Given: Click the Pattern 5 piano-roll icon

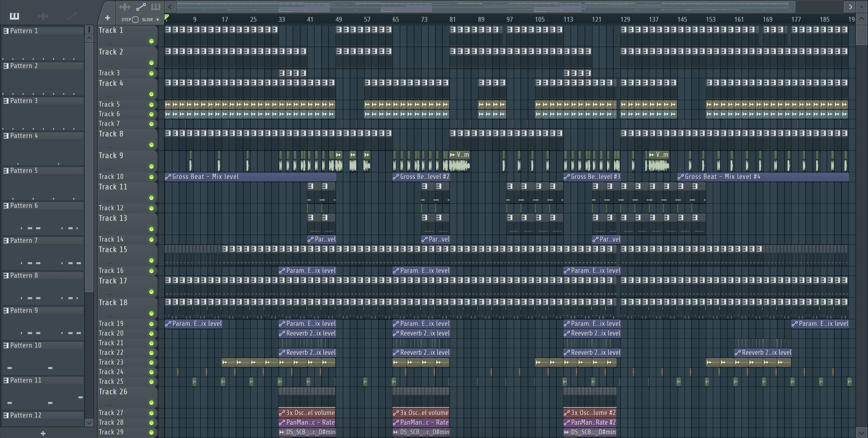Looking at the screenshot, I should [6, 171].
